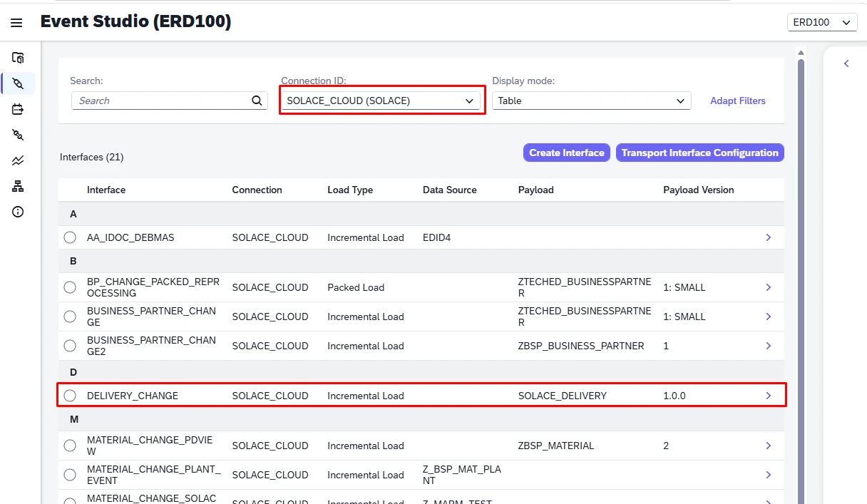Open the calendar-with-arrow sidebar icon
The image size is (867, 504).
pos(18,109)
